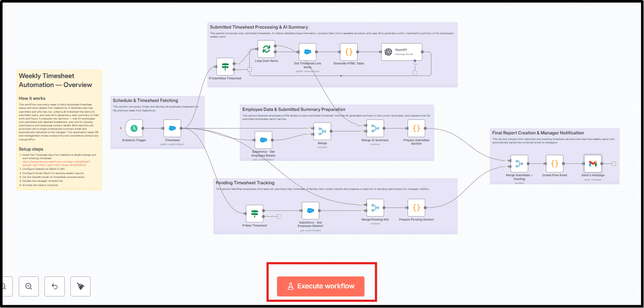Viewport: 644px width, 308px height.
Task: Add a tool via OpenAI1 Tools plus
Action: pos(415,73)
